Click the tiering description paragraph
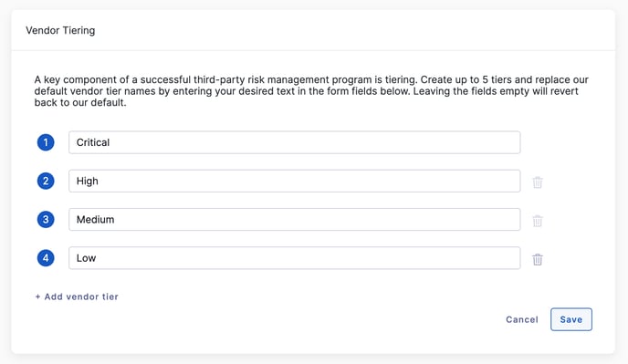The image size is (628, 364). [x=311, y=91]
